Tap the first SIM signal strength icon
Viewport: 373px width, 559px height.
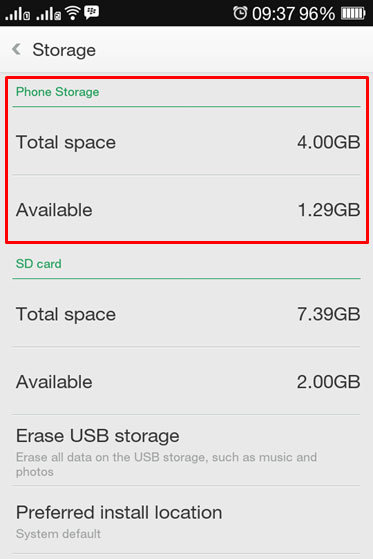pyautogui.click(x=17, y=14)
